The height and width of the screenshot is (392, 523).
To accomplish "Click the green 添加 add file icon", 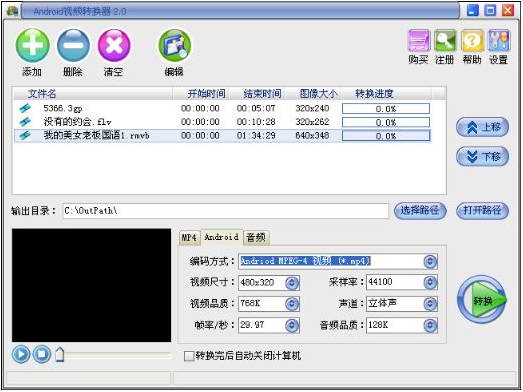I will tap(32, 45).
